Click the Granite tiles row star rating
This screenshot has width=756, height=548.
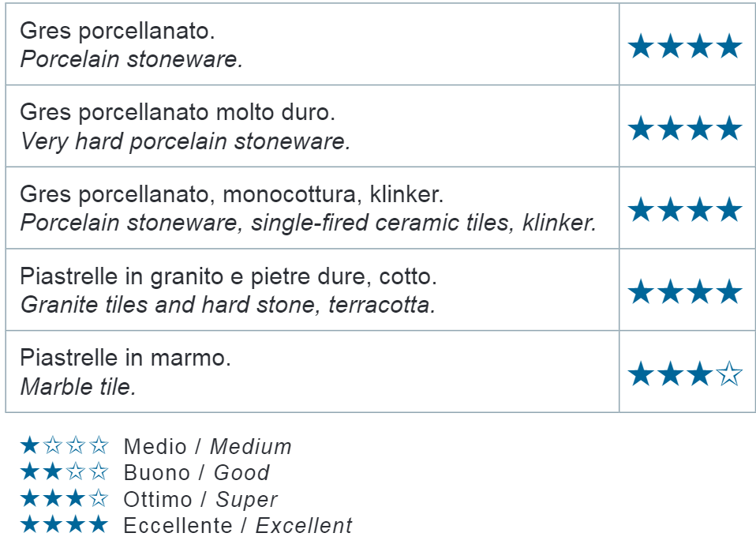pyautogui.click(x=685, y=291)
